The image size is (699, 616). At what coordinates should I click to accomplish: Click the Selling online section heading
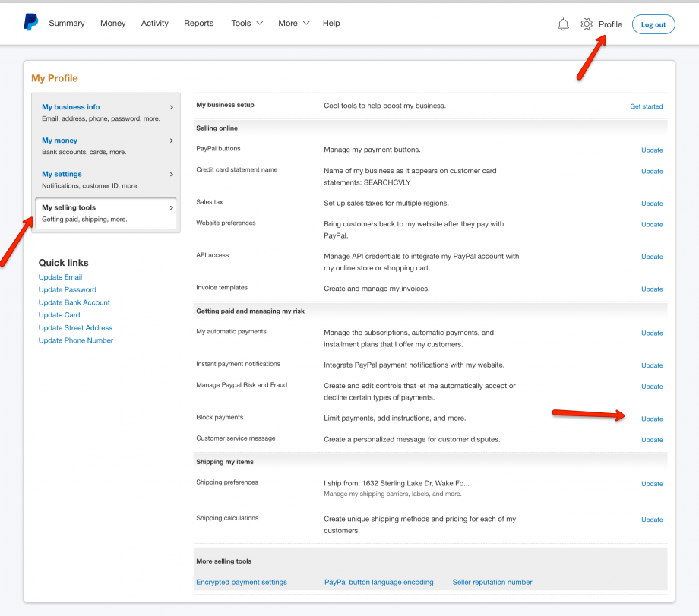(x=217, y=128)
